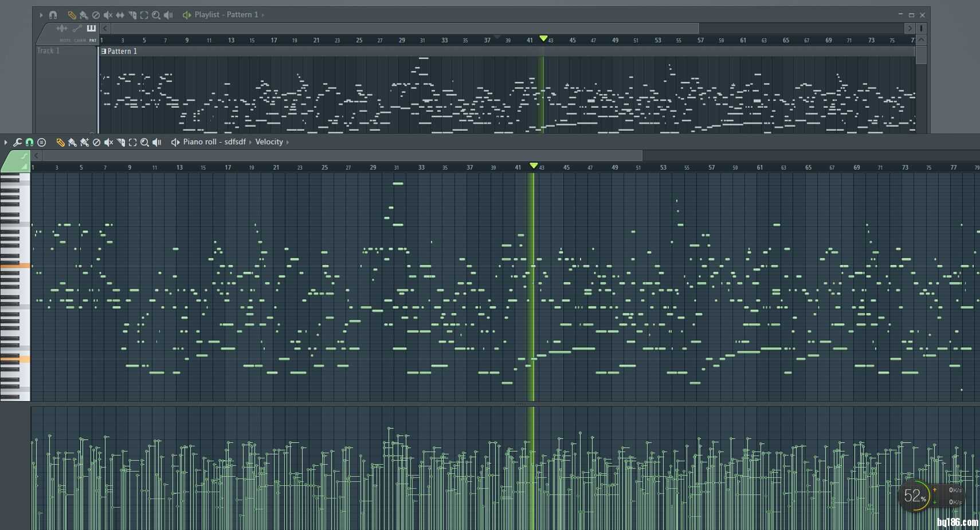Click the Playlist - Pattern 1 title

(x=226, y=15)
